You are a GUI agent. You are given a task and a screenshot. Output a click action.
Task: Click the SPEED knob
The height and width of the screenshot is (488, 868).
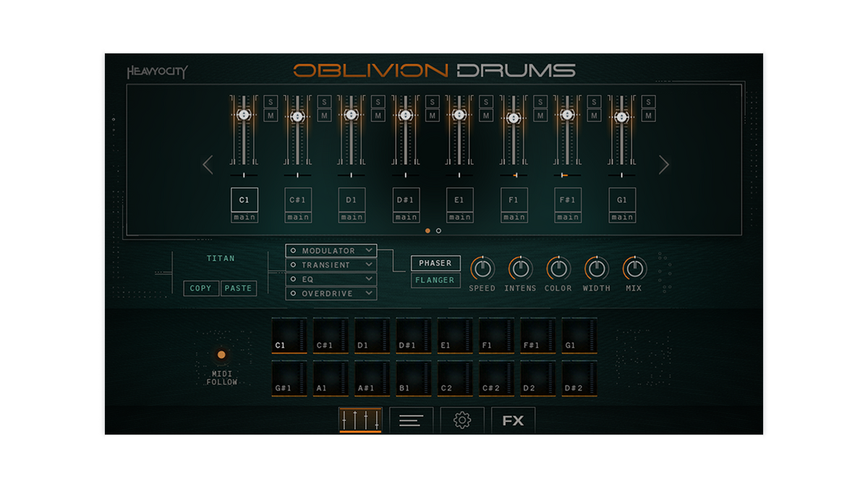[x=482, y=269]
